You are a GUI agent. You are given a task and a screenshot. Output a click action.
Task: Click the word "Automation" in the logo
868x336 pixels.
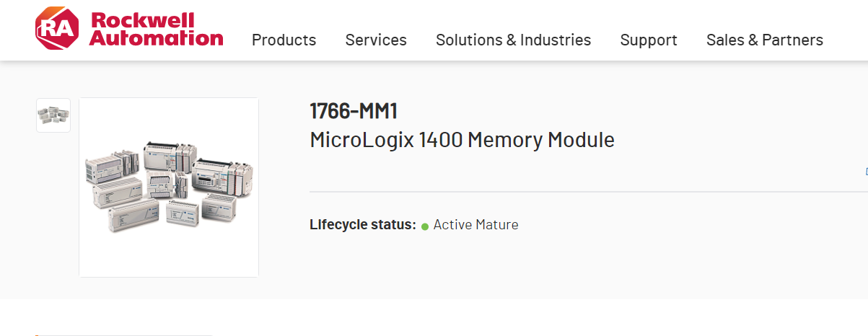click(157, 38)
